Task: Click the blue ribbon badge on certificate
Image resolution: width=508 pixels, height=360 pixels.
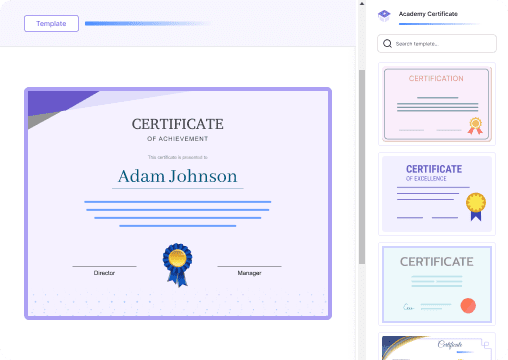Action: pyautogui.click(x=177, y=265)
